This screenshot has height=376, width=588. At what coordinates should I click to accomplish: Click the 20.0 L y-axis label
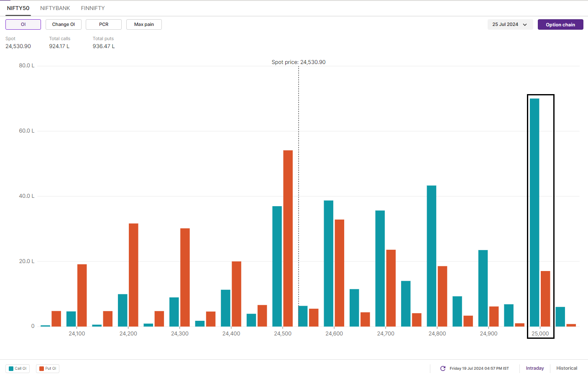(x=27, y=261)
